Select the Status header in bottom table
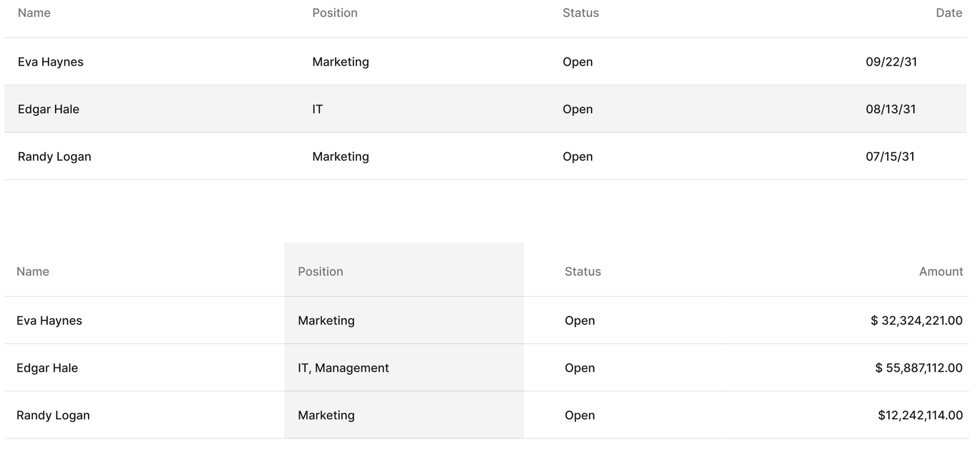The width and height of the screenshot is (980, 466). pyautogui.click(x=583, y=272)
